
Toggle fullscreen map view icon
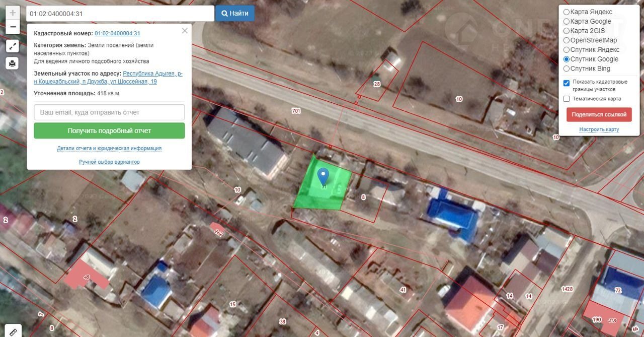(x=13, y=46)
